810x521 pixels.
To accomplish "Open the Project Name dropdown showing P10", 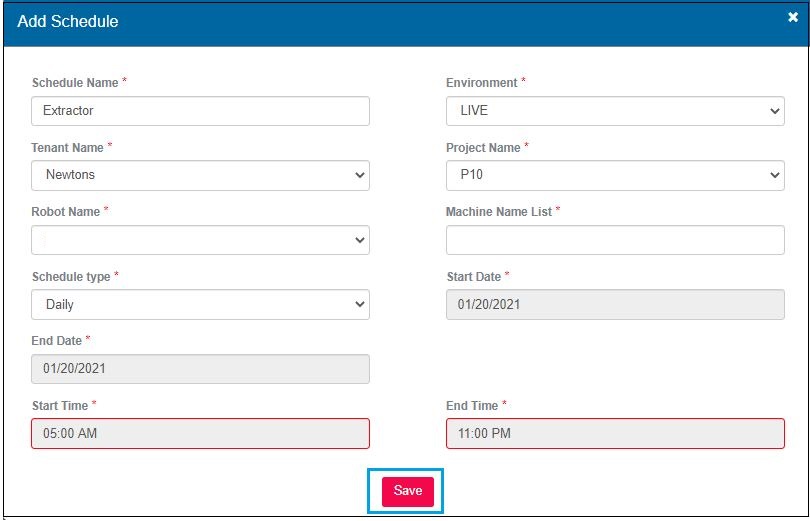I will pos(614,175).
